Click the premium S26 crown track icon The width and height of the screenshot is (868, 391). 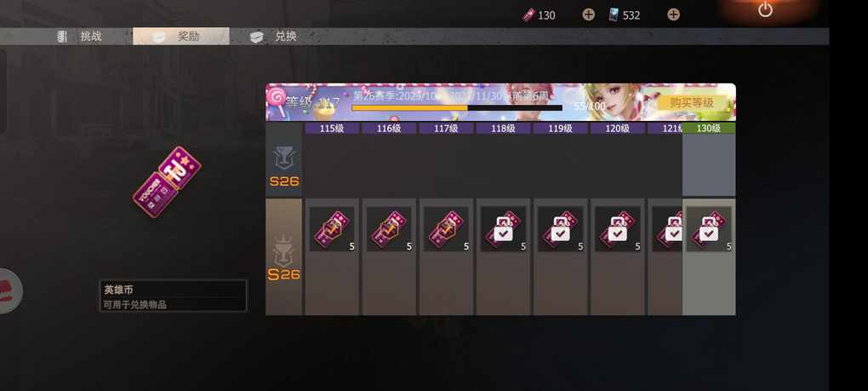coord(284,258)
